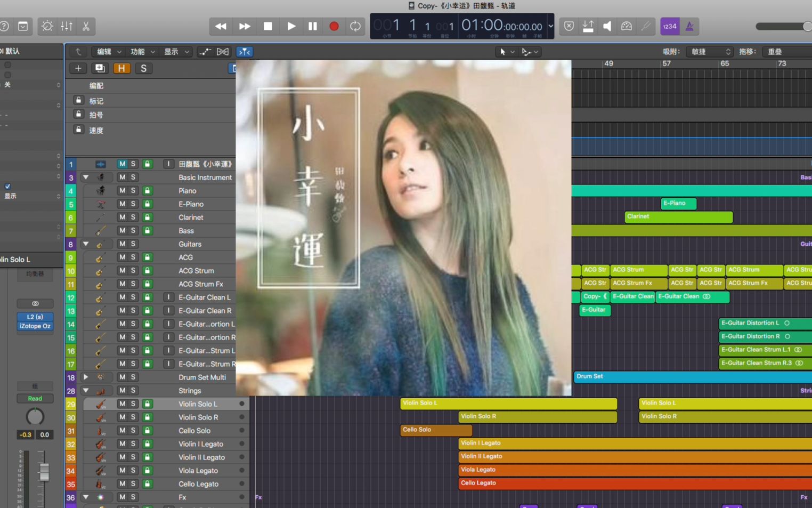
Task: Select the Cello Solo region
Action: (436, 430)
